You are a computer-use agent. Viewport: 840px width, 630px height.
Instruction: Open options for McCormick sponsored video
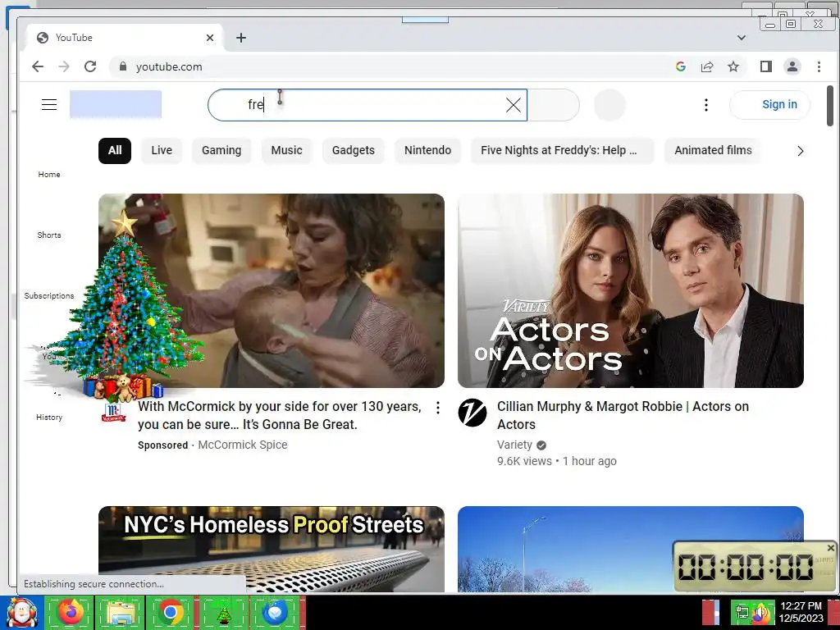click(438, 408)
